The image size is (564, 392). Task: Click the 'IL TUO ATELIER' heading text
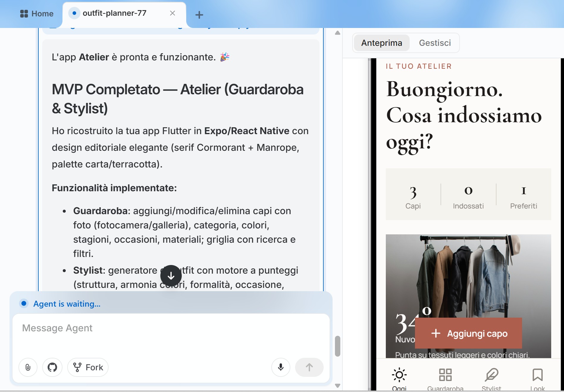pyautogui.click(x=419, y=66)
